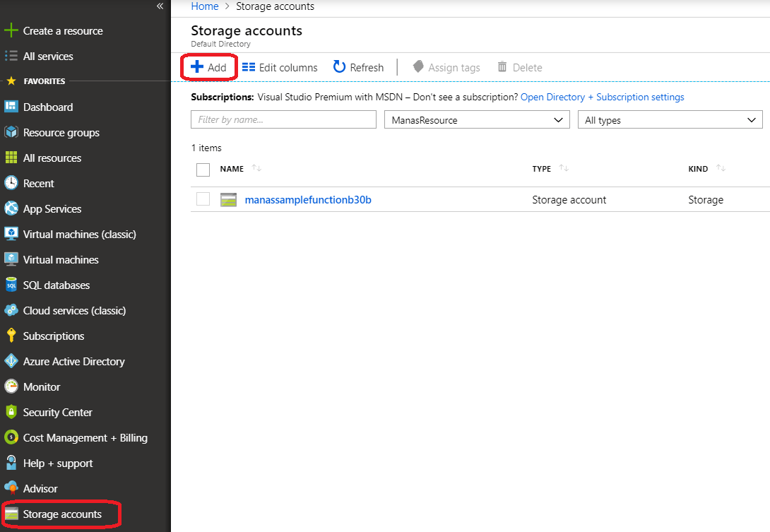Screen dimensions: 770x532
Task: Click the green plus Create a resource icon
Action: click(x=11, y=30)
